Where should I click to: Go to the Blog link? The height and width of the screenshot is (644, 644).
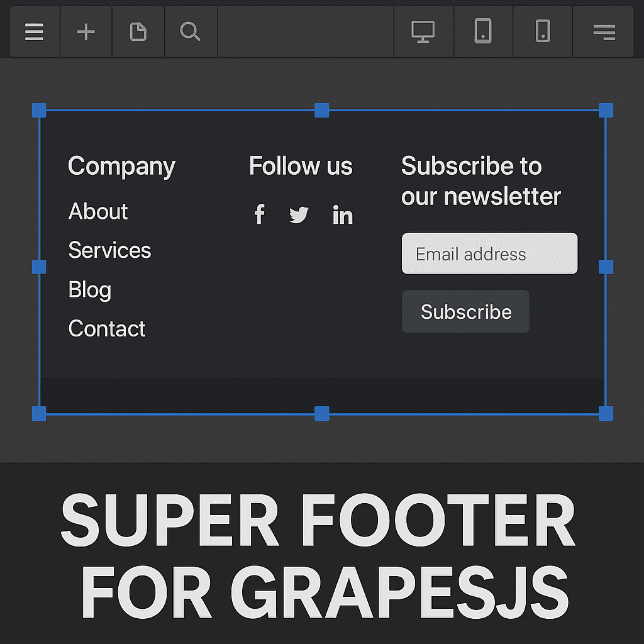click(89, 290)
